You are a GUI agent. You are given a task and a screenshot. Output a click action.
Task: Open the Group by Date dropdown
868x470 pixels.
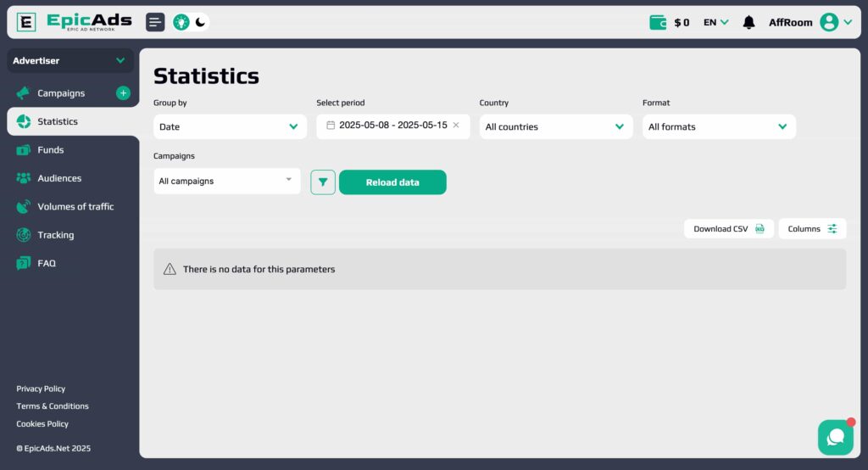[231, 126]
